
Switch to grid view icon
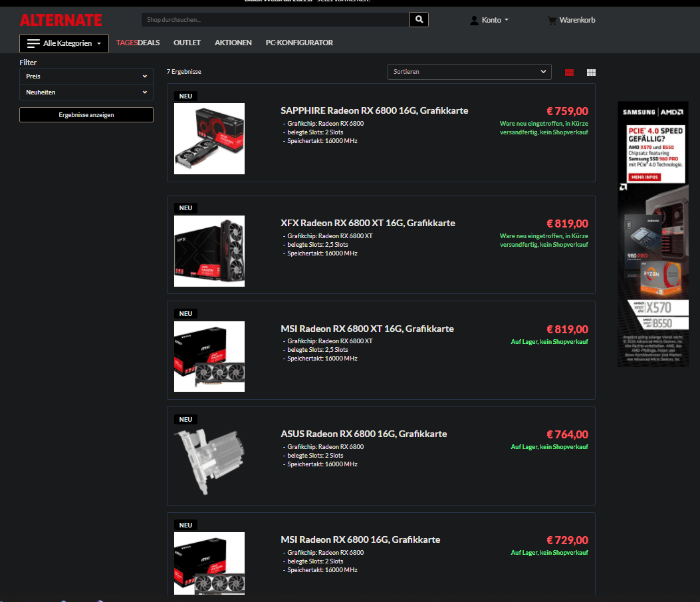pos(591,73)
